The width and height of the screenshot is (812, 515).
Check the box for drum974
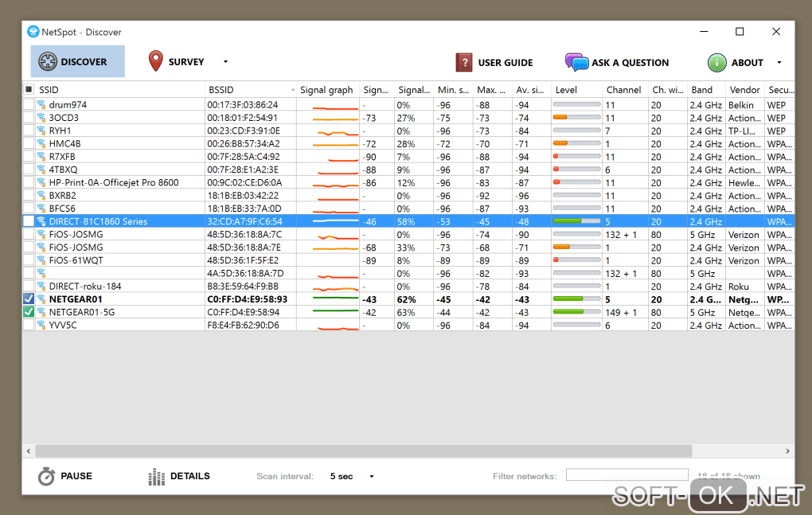(29, 104)
